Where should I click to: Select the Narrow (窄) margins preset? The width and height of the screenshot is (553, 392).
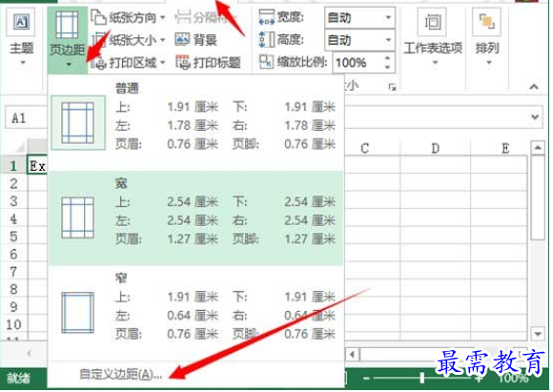[x=196, y=312]
